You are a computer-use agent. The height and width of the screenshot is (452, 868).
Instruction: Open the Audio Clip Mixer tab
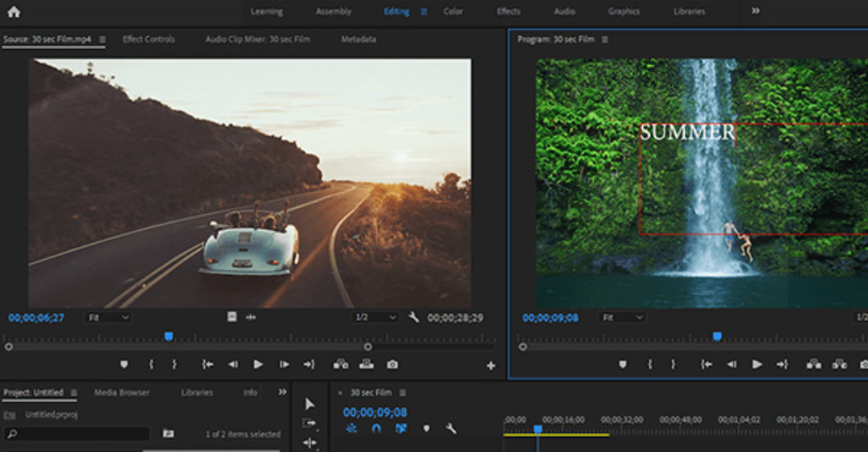(x=257, y=39)
